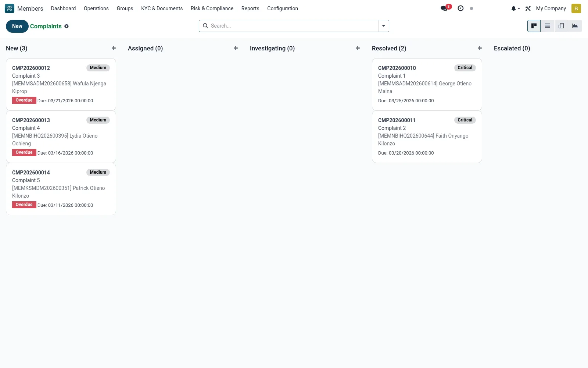Click the Assigned (0) column header
Image resolution: width=588 pixels, height=368 pixels.
click(x=145, y=48)
